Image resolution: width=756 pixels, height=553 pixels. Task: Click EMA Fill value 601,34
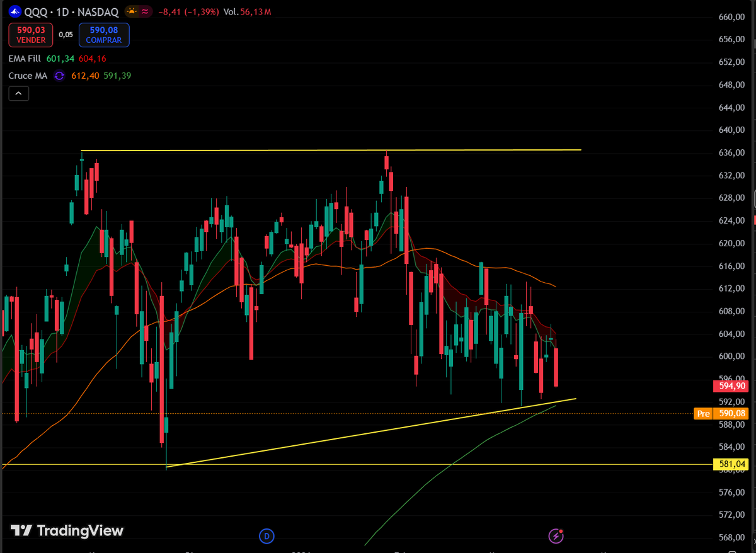(60, 59)
